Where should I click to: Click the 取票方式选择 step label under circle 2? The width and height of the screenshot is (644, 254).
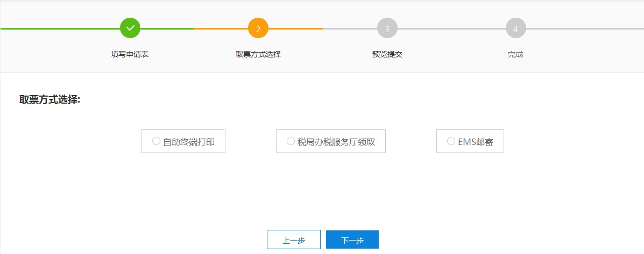pos(258,54)
